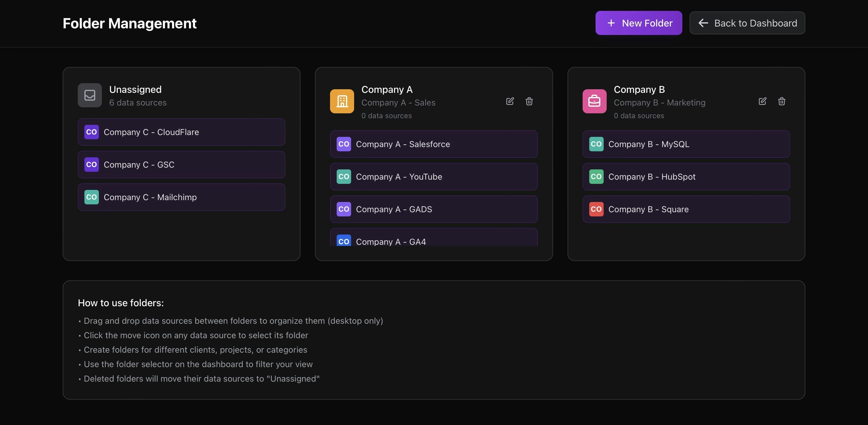868x425 pixels.
Task: Click the Company C - GSC badge icon
Action: 91,165
